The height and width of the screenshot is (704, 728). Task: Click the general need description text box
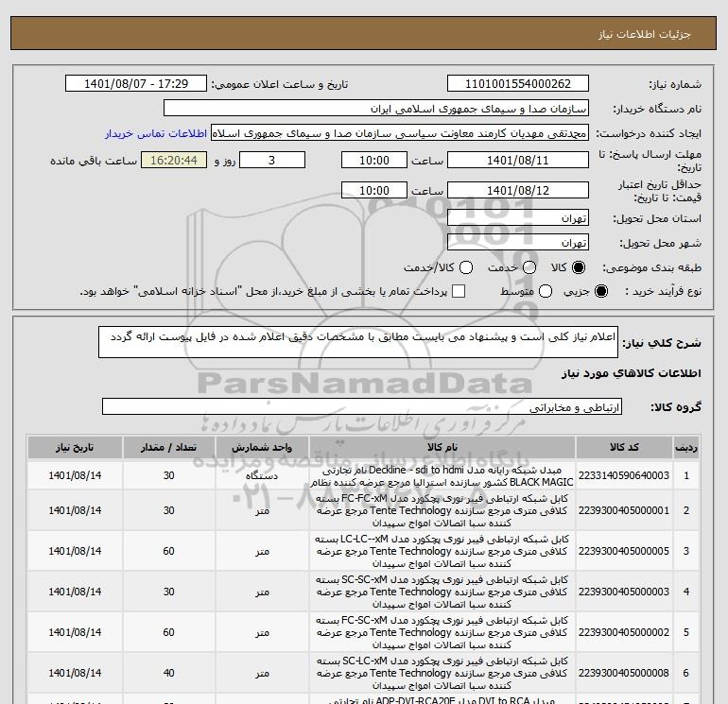[x=358, y=342]
